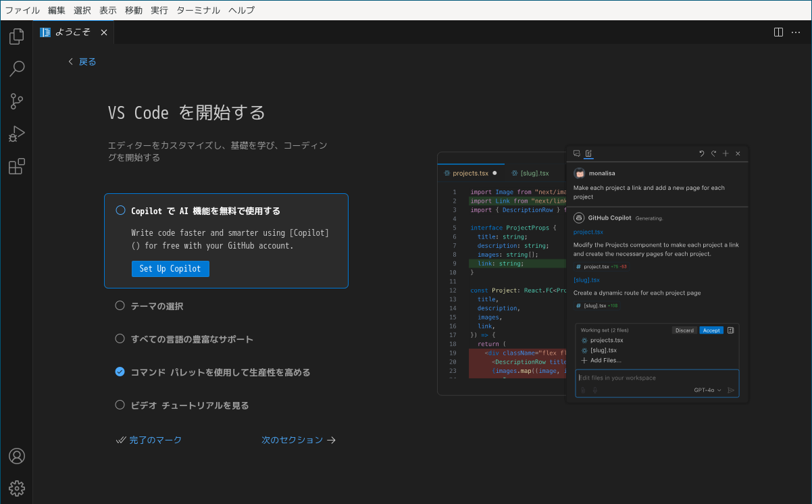Open editor more actions ellipsis
This screenshot has width=812, height=504.
pos(796,32)
